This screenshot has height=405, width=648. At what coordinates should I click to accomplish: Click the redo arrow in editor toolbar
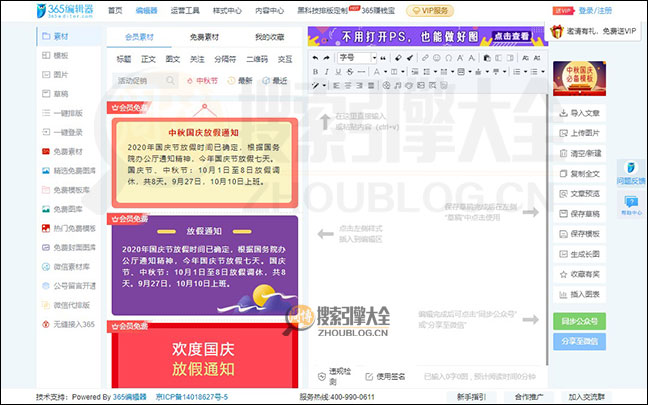click(x=329, y=58)
